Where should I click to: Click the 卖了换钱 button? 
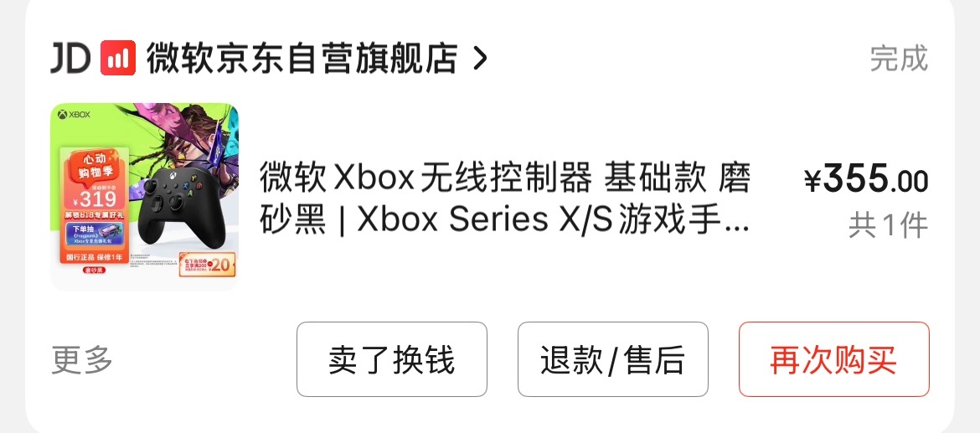392,359
